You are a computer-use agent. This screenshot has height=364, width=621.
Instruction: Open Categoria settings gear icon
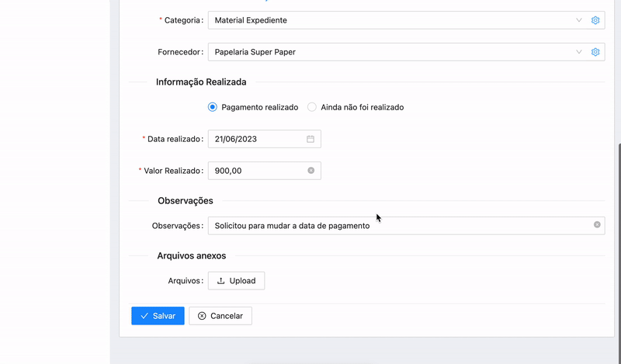click(x=595, y=20)
